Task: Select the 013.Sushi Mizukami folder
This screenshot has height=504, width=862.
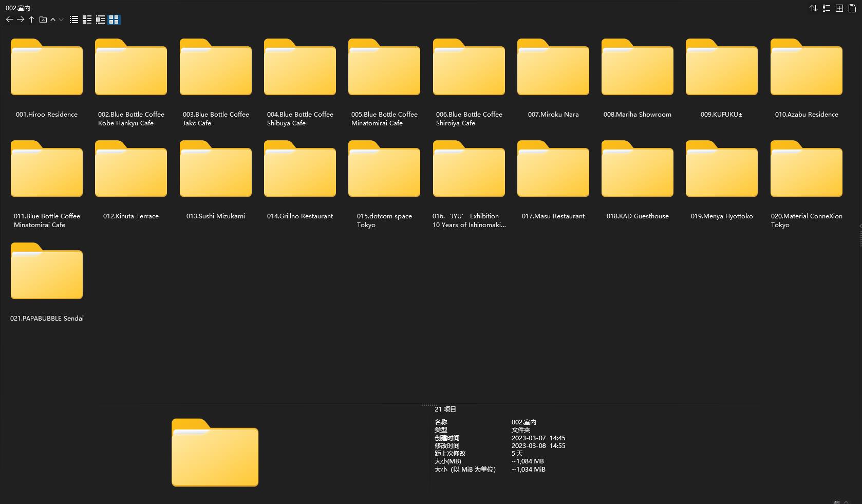Action: [216, 180]
